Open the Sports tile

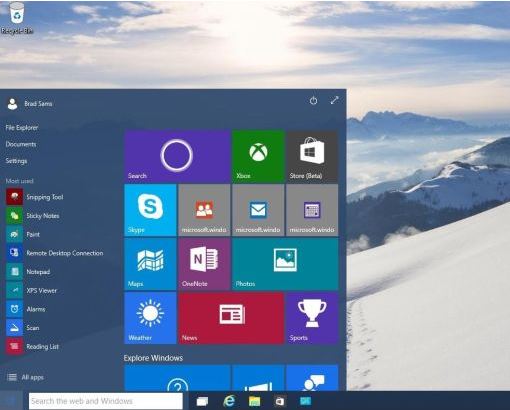coord(312,318)
